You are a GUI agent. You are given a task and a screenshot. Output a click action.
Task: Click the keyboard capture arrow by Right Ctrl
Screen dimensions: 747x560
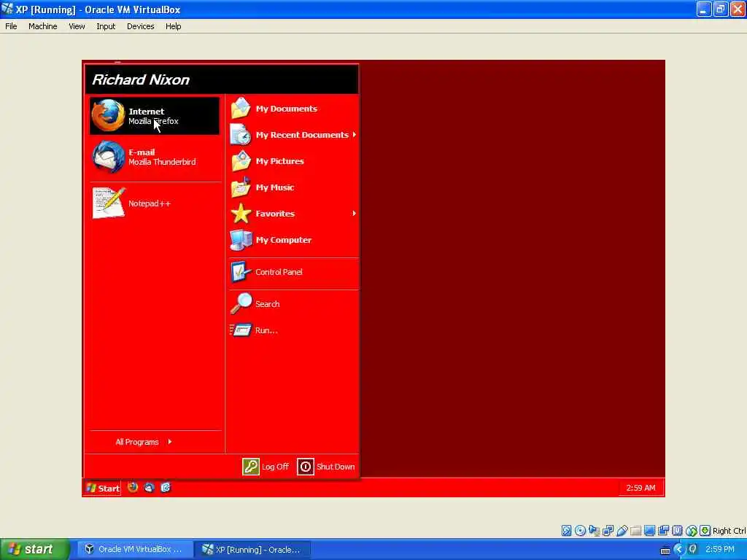click(705, 531)
